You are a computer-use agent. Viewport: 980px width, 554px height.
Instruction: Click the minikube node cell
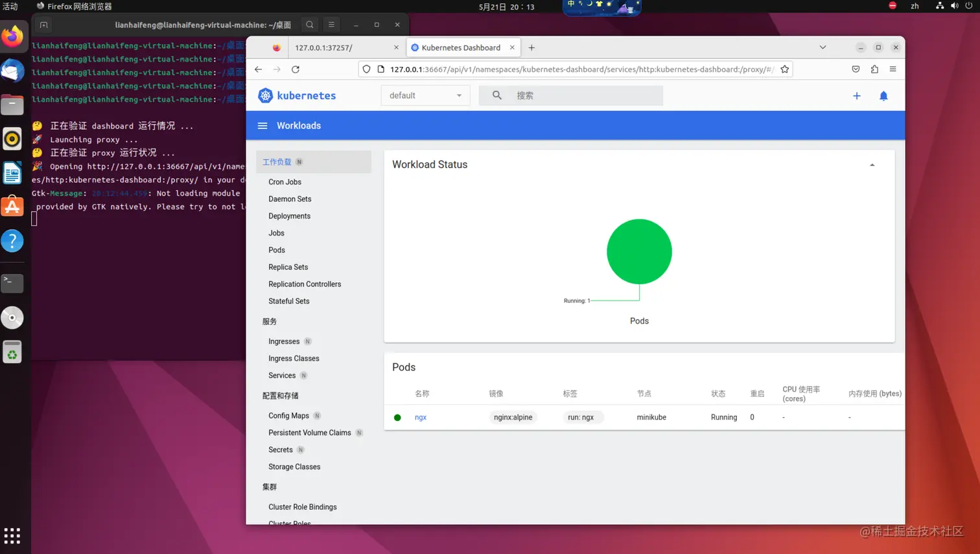click(x=651, y=417)
